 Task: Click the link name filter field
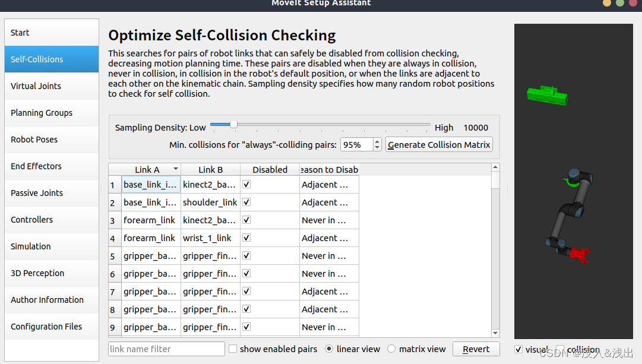click(x=167, y=349)
